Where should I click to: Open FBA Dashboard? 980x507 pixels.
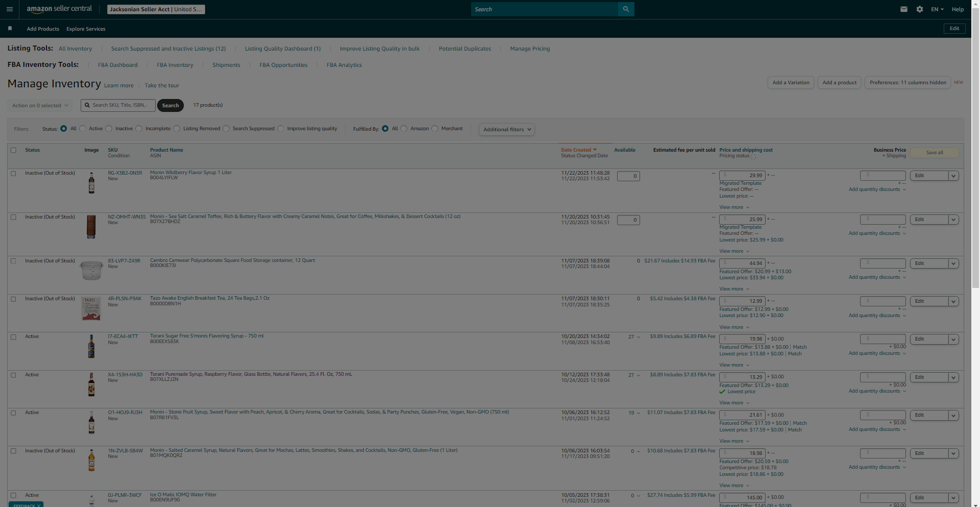tap(117, 65)
